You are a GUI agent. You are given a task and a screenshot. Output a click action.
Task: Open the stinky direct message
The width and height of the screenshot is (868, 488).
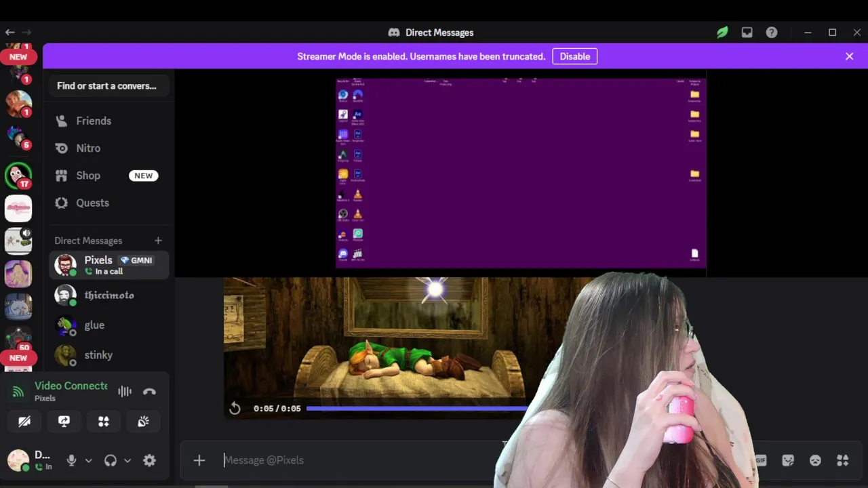[108, 354]
